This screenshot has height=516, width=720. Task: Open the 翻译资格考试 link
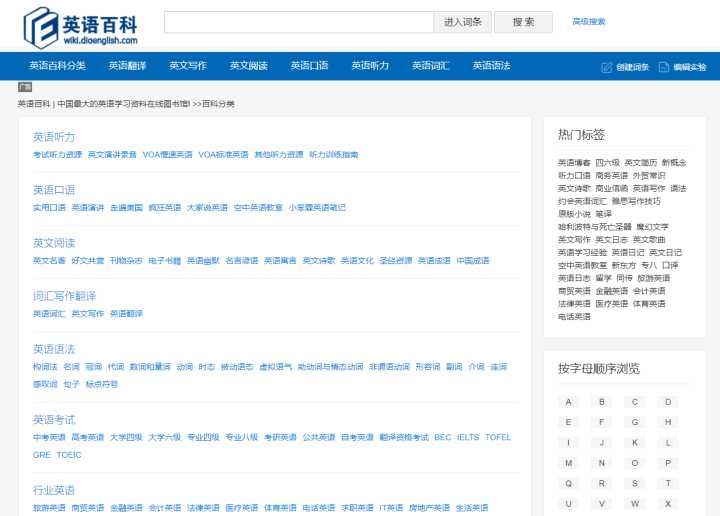tap(404, 437)
